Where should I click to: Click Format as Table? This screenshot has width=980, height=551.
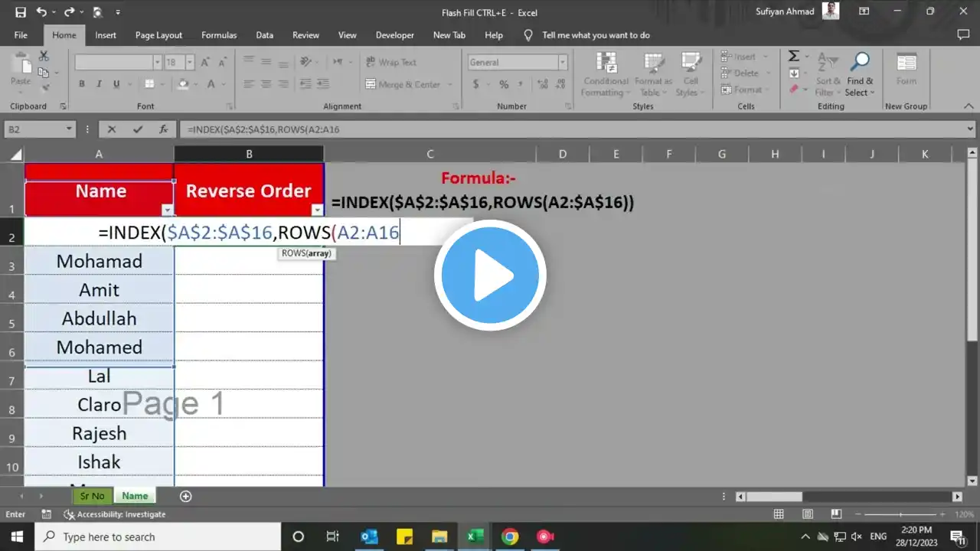point(653,74)
